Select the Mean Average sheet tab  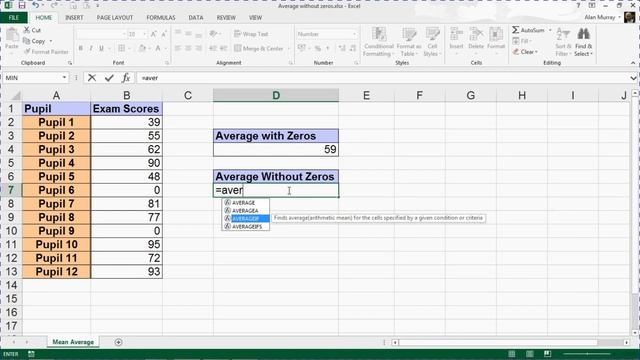pyautogui.click(x=73, y=342)
